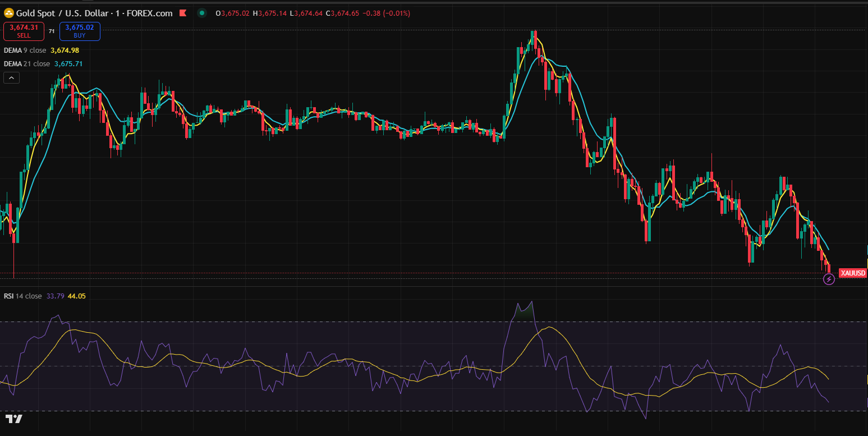
Task: Click the red flag icon beside FOREX.com
Action: coord(183,13)
